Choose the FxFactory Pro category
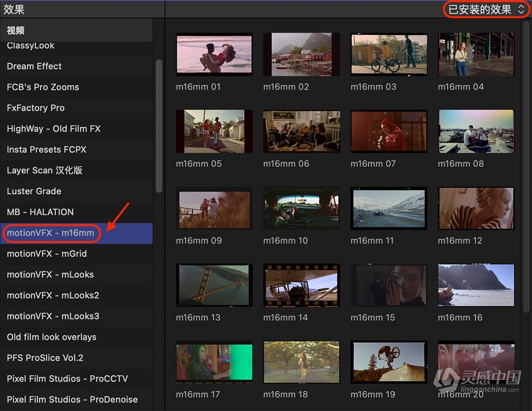This screenshot has width=532, height=411. pos(76,108)
